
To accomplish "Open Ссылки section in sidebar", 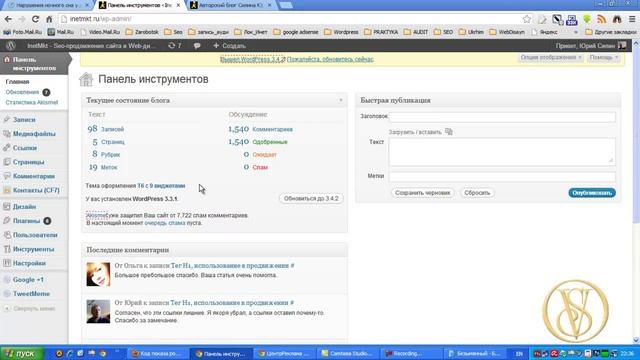I will coord(24,148).
